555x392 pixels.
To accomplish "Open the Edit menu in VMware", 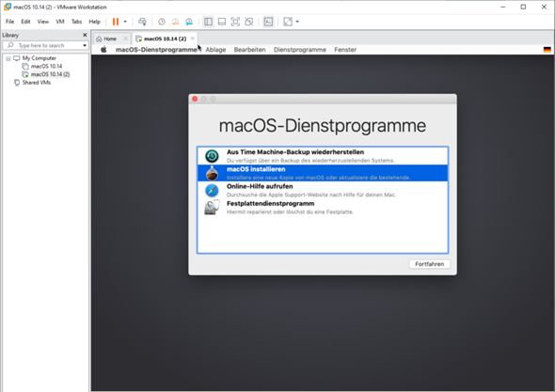I will click(x=25, y=22).
